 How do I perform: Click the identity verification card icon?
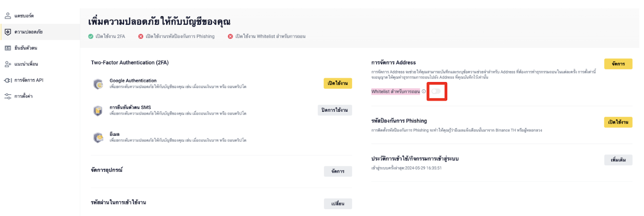pyautogui.click(x=8, y=48)
